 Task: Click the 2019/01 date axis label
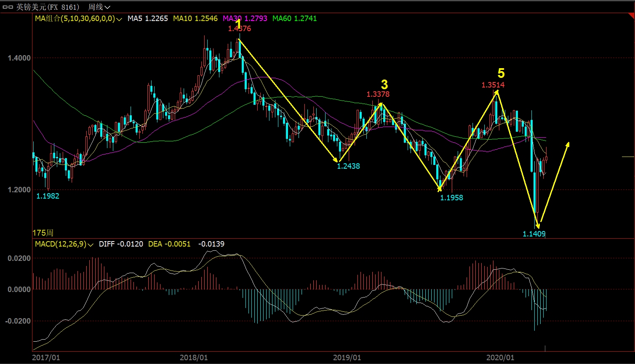click(347, 358)
